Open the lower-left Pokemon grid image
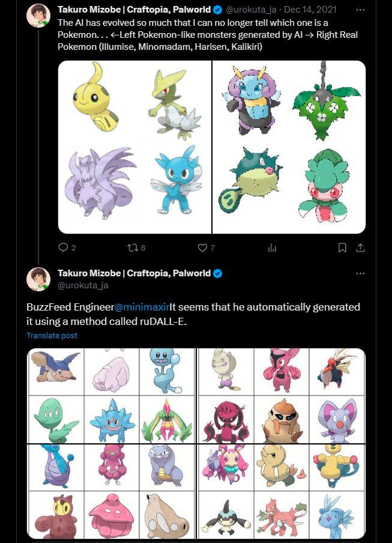 [x=111, y=444]
